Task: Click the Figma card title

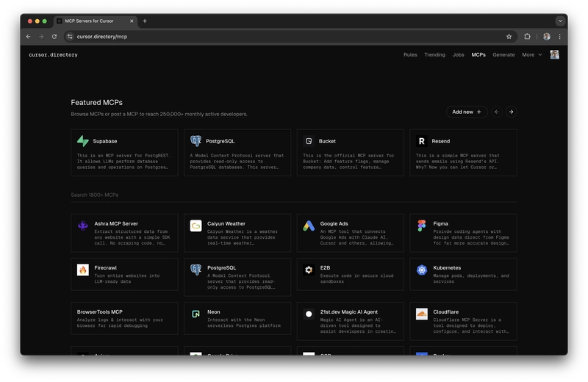Action: pos(440,223)
